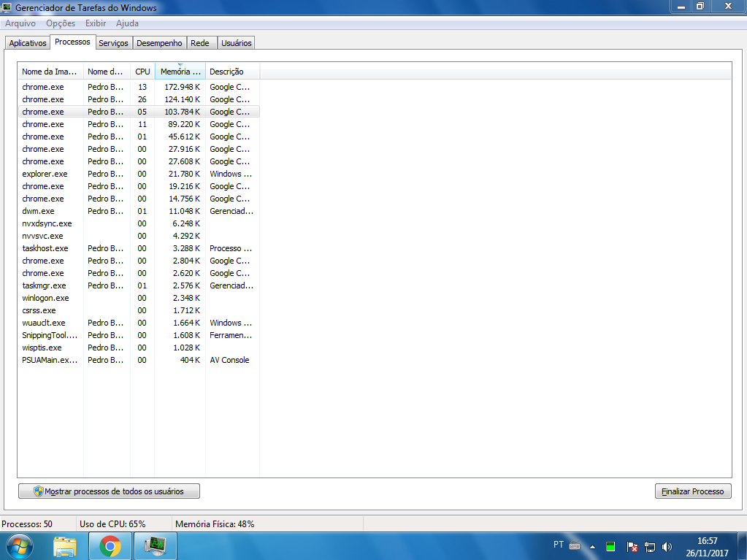Select the taskmgr.exe process
The image size is (747, 560).
[139, 285]
